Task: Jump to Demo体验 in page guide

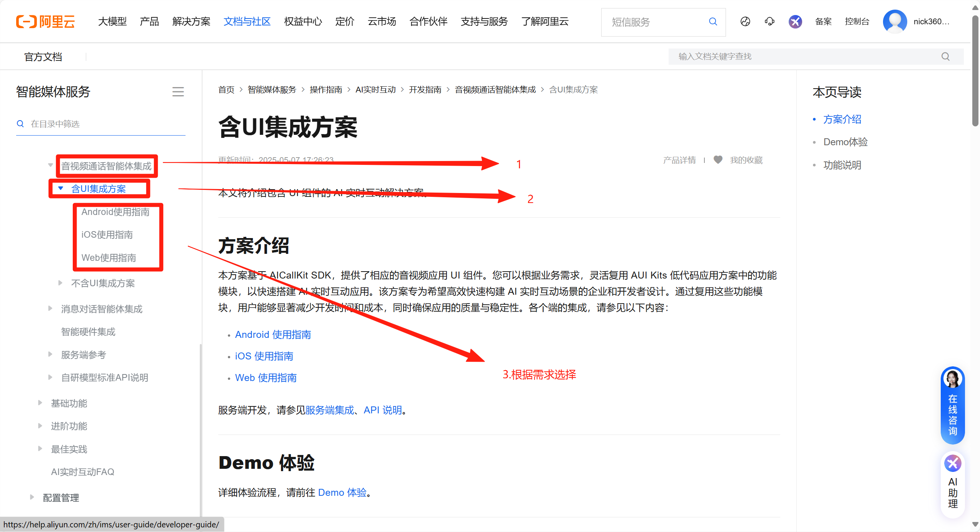Action: click(x=845, y=142)
